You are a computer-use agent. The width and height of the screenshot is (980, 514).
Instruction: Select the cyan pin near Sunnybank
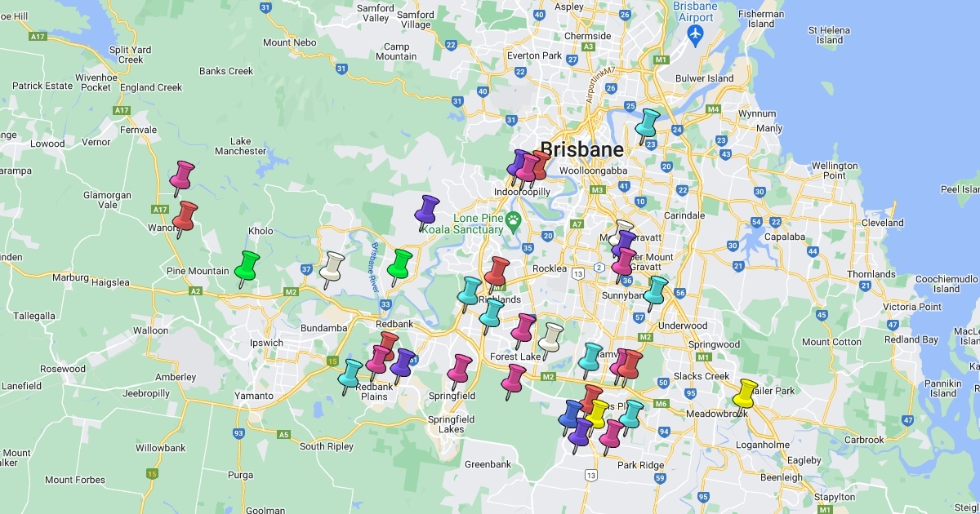tap(655, 290)
